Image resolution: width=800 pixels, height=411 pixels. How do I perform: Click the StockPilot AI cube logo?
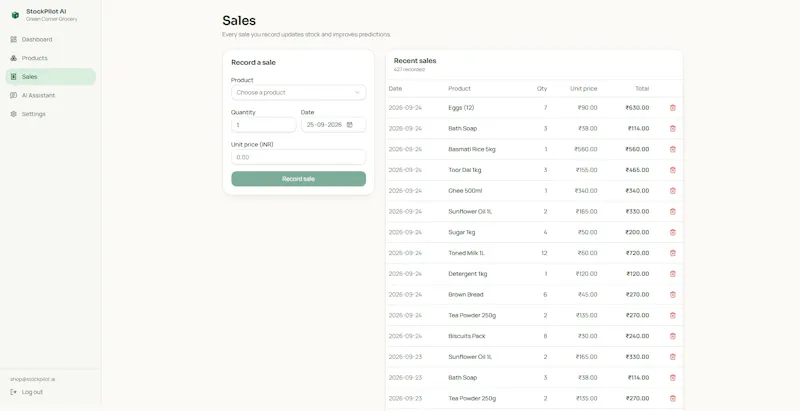[x=15, y=15]
